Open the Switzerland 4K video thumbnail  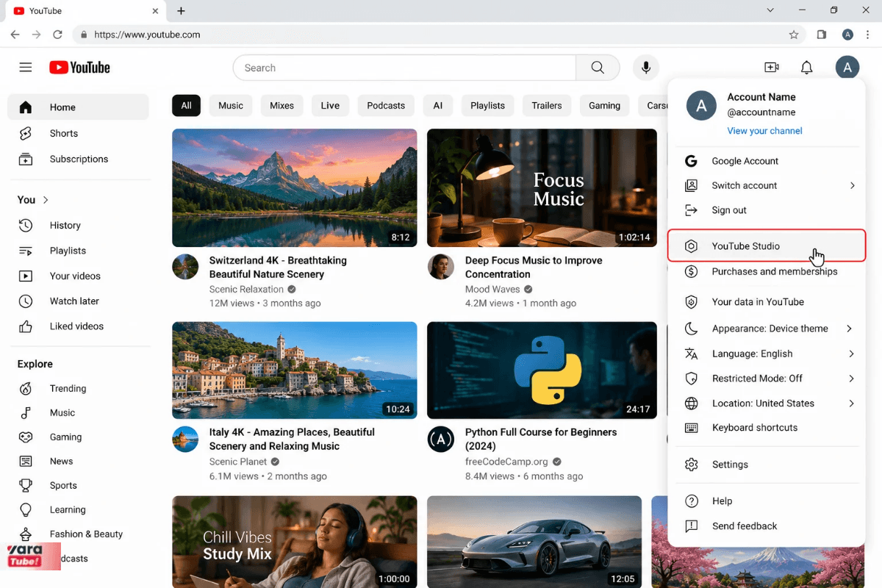pyautogui.click(x=295, y=187)
